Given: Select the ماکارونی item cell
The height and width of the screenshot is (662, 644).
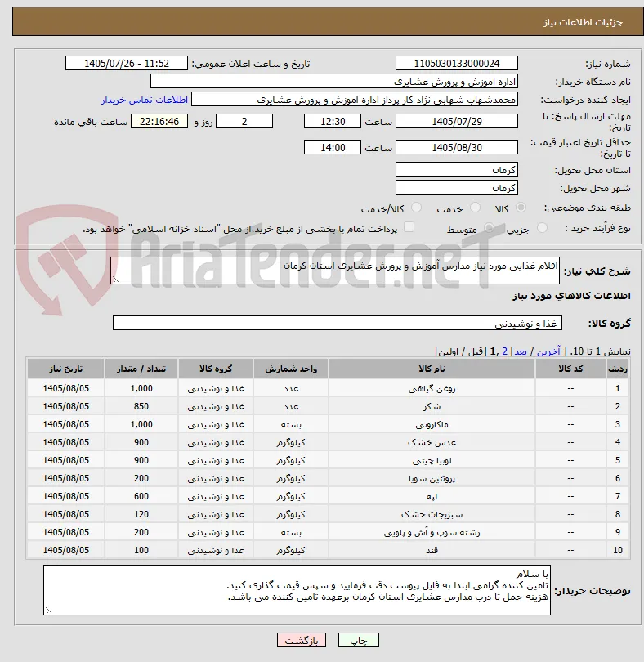Looking at the screenshot, I should (432, 424).
